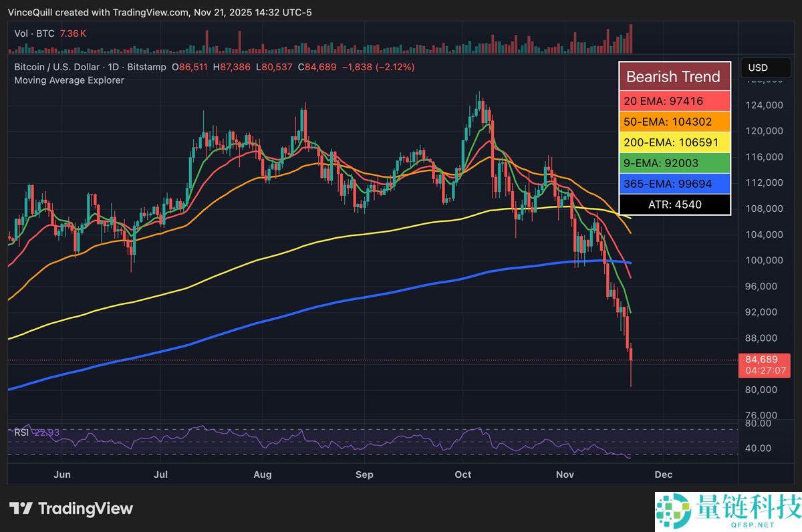Toggle the 365-EMA legend entry
Screen dimensions: 802x532
click(x=674, y=184)
